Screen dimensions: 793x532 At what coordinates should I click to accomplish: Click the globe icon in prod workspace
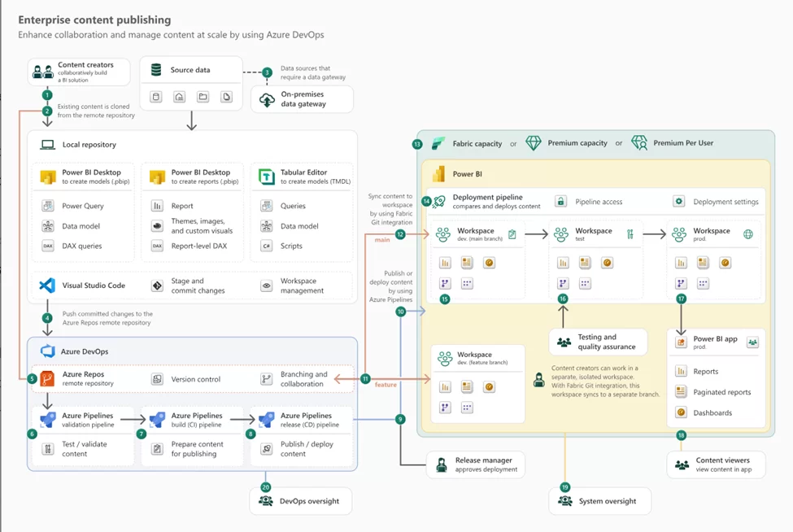748,235
